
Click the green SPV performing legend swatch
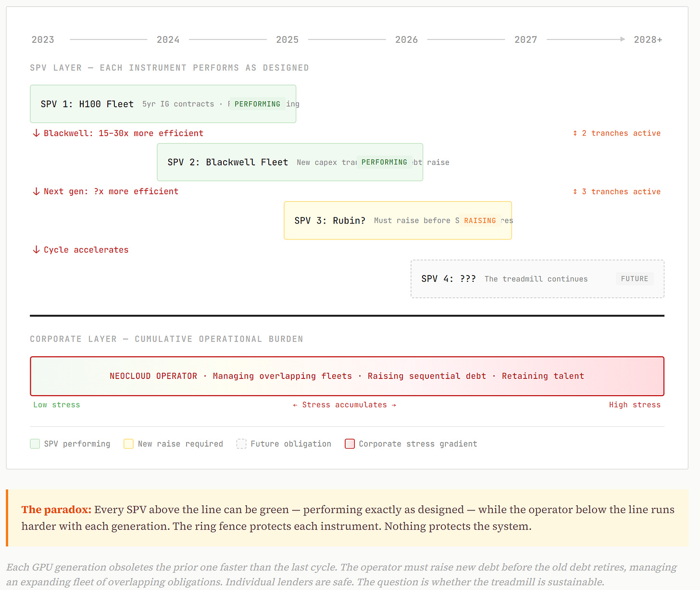click(x=35, y=443)
